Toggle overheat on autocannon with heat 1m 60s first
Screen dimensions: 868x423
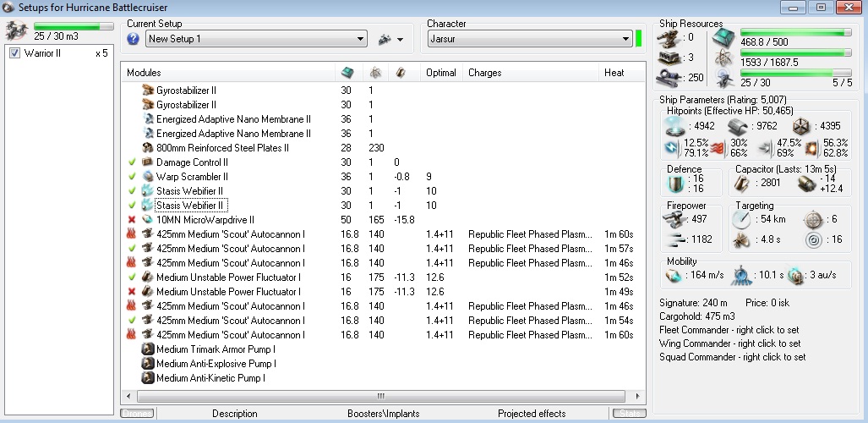tap(132, 234)
